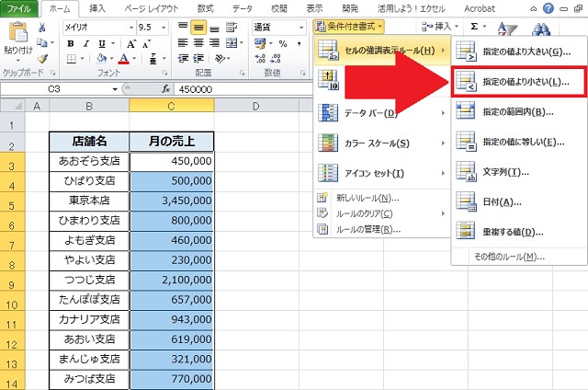Image resolution: width=588 pixels, height=390 pixels.
Task: Select アイコン セット(I) menu item
Action: click(382, 173)
